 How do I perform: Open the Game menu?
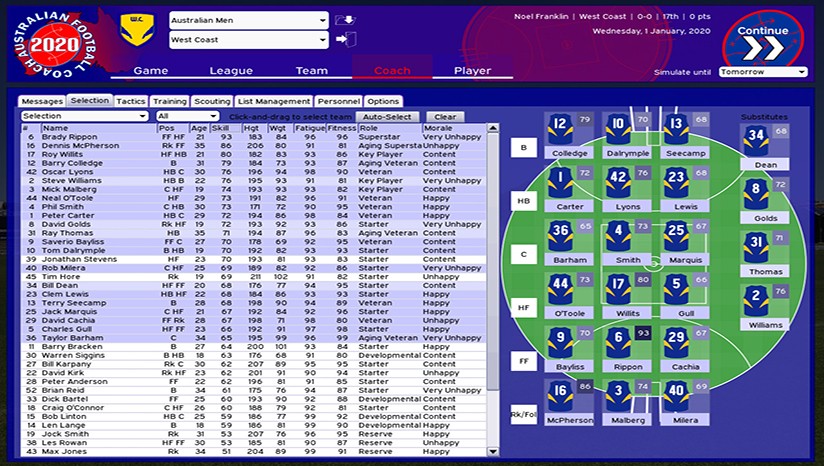151,70
